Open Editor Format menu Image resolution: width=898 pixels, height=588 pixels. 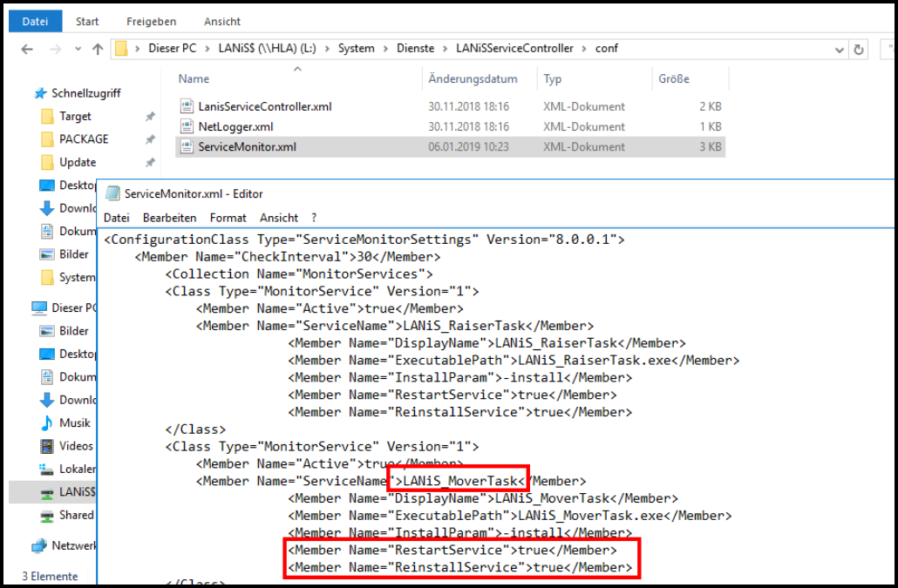pos(228,218)
